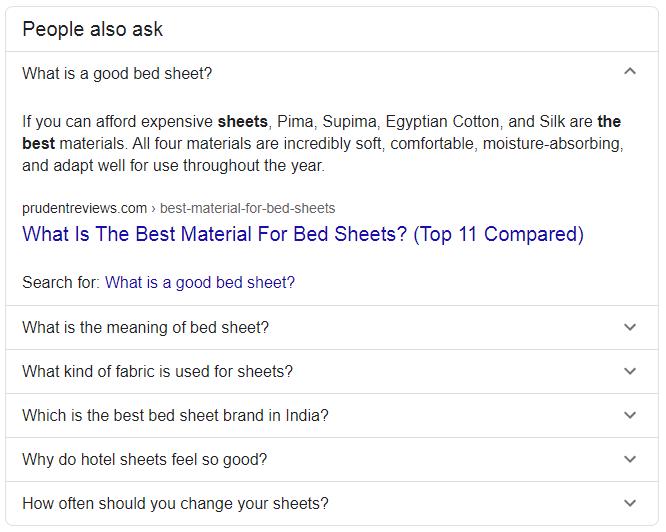Screen dimensions: 666x532
Task: Click the answer snippet about Pima and Supima
Action: coord(322,144)
